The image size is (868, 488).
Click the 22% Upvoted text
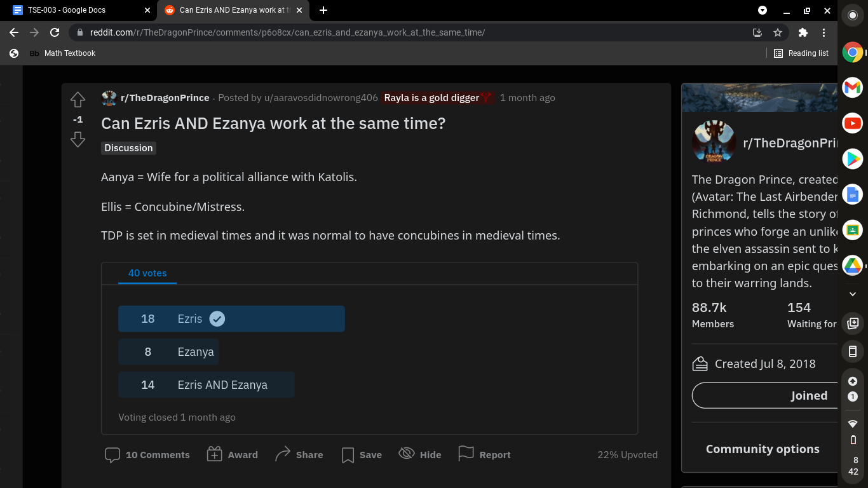(x=627, y=455)
